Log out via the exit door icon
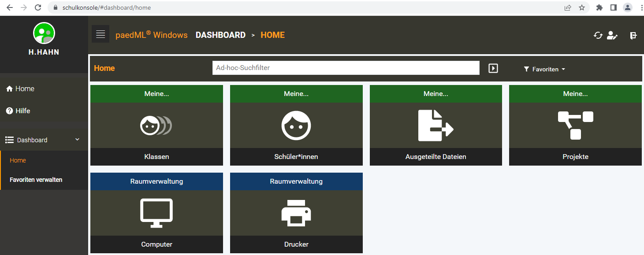 pyautogui.click(x=633, y=35)
